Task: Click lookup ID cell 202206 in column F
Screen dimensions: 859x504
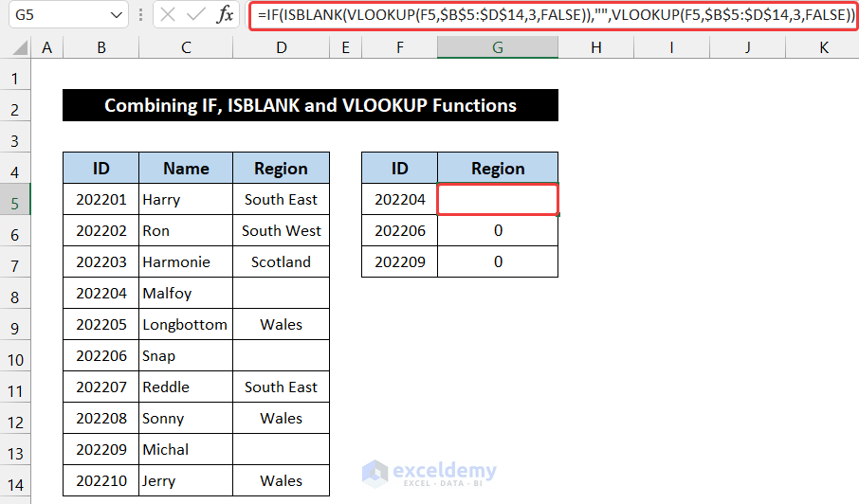Action: (x=399, y=230)
